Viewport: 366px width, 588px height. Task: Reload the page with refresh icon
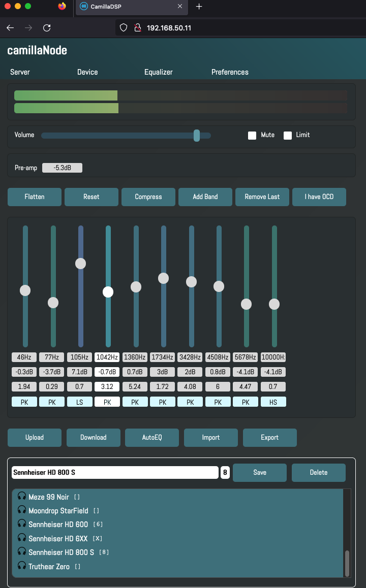click(47, 28)
